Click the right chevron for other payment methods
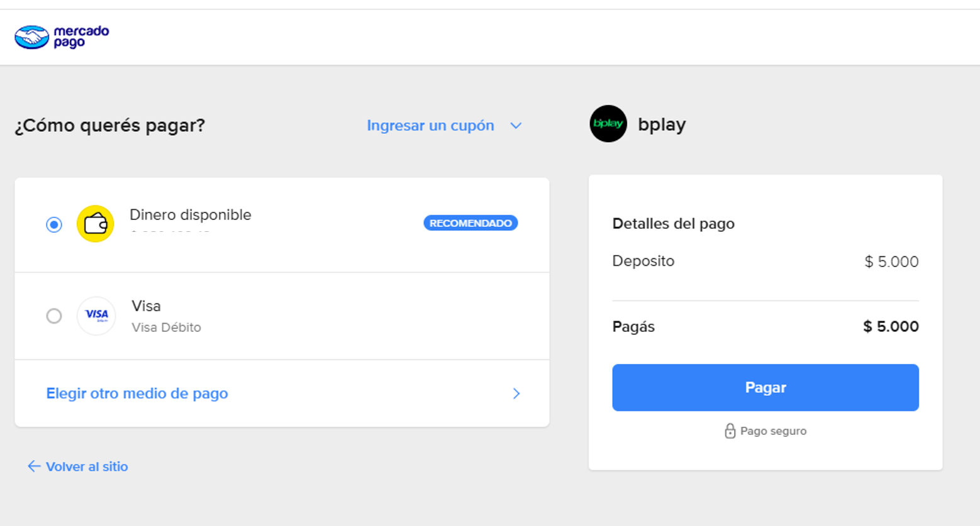 click(x=516, y=393)
